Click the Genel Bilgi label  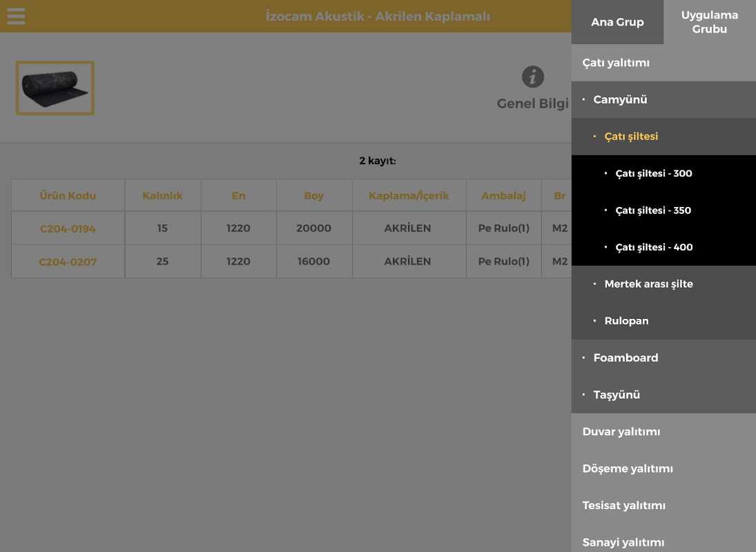[533, 103]
